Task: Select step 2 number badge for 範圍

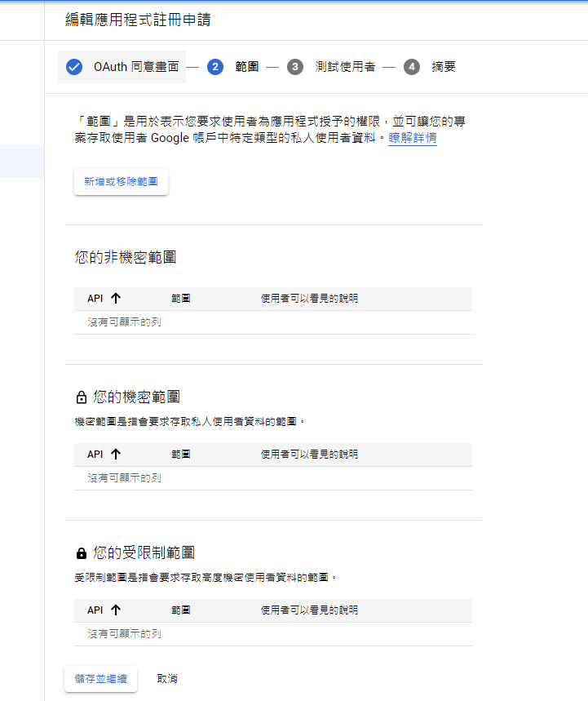Action: pyautogui.click(x=215, y=67)
